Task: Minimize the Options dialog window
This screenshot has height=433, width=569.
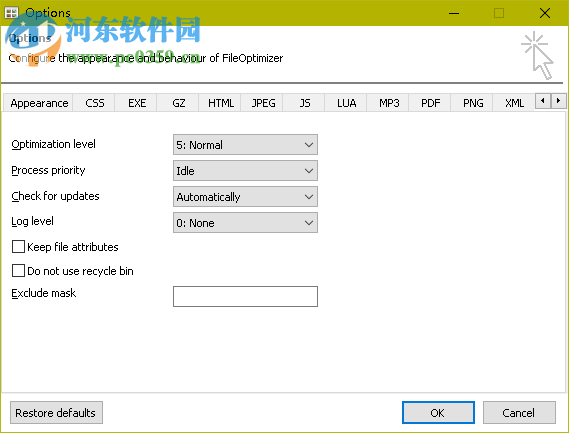Action: [454, 13]
